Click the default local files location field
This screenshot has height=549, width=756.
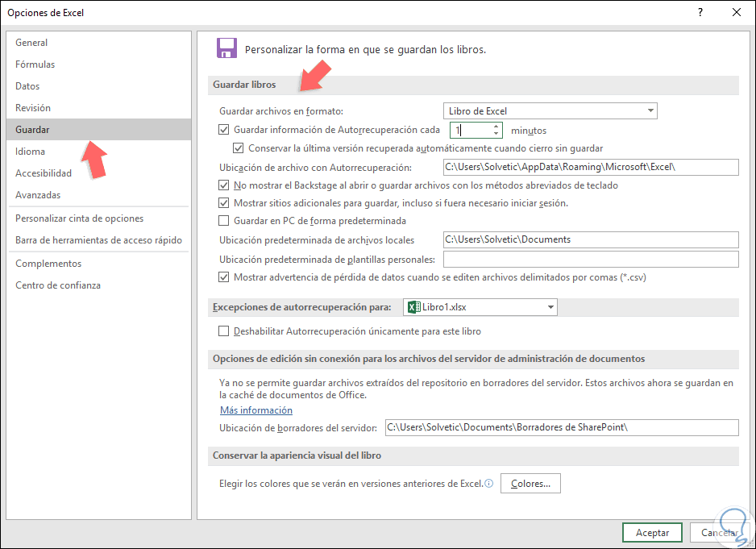pyautogui.click(x=591, y=239)
